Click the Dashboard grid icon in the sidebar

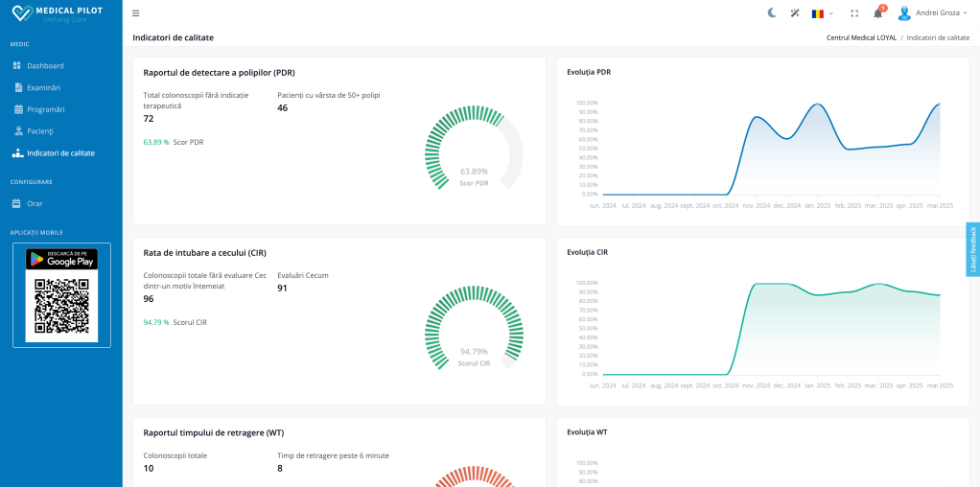pyautogui.click(x=17, y=66)
